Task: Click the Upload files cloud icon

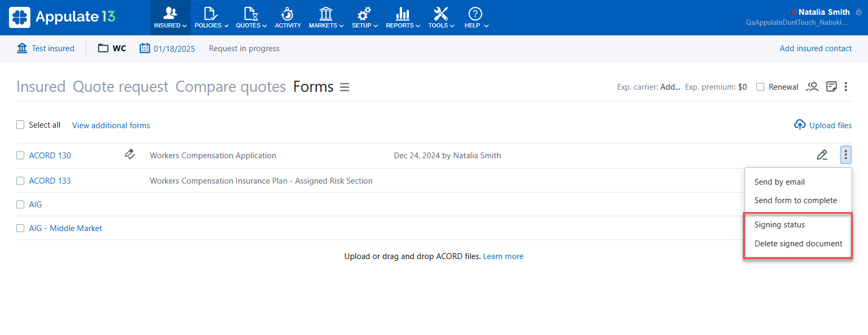Action: 799,125
